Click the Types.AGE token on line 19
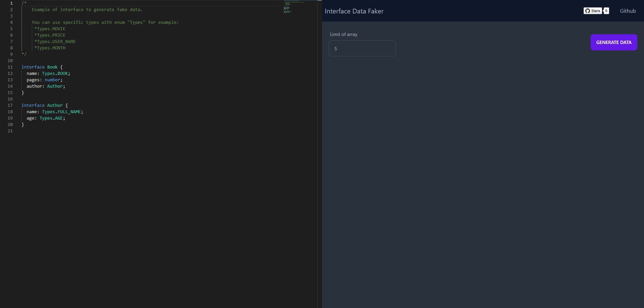 (x=52, y=118)
